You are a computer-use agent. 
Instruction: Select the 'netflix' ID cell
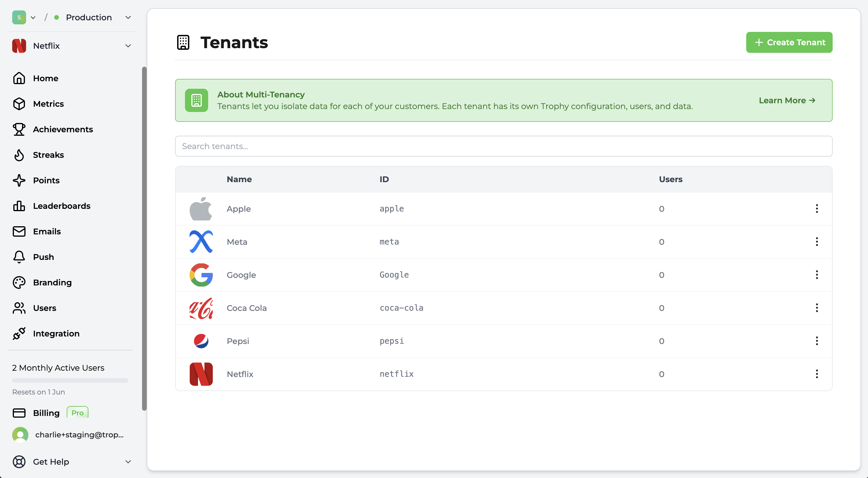(397, 374)
